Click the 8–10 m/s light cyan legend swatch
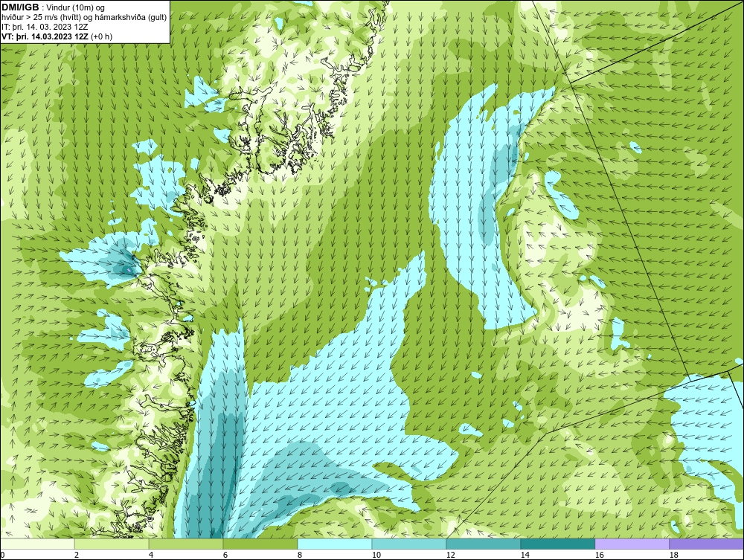 click(x=335, y=544)
